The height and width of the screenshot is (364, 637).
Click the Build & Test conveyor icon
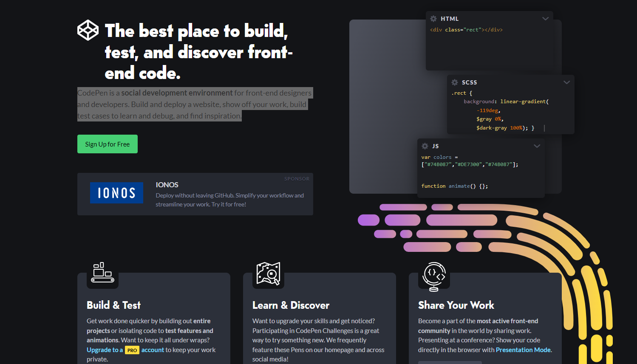click(102, 273)
